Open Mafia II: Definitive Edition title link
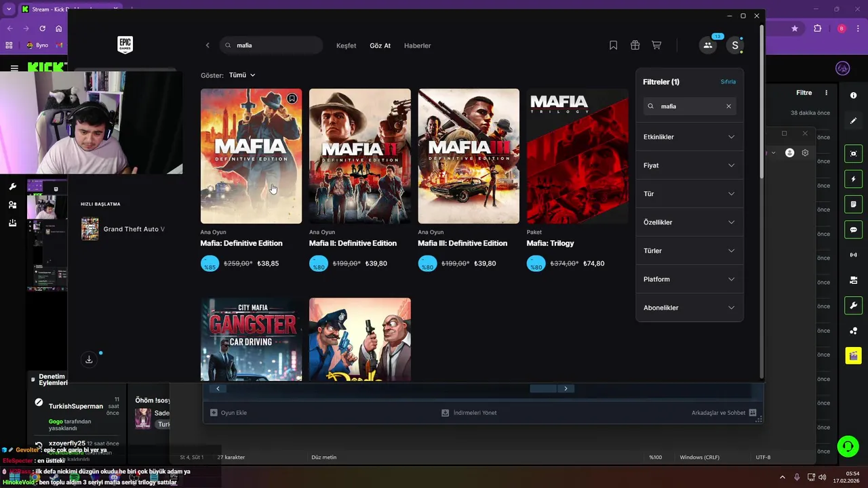The width and height of the screenshot is (868, 488). point(353,243)
